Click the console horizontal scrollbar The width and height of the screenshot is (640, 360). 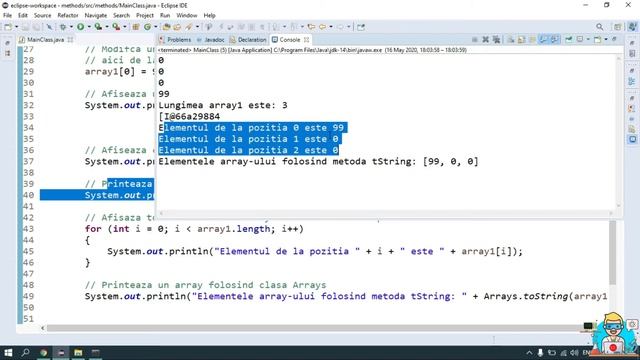click(x=385, y=213)
